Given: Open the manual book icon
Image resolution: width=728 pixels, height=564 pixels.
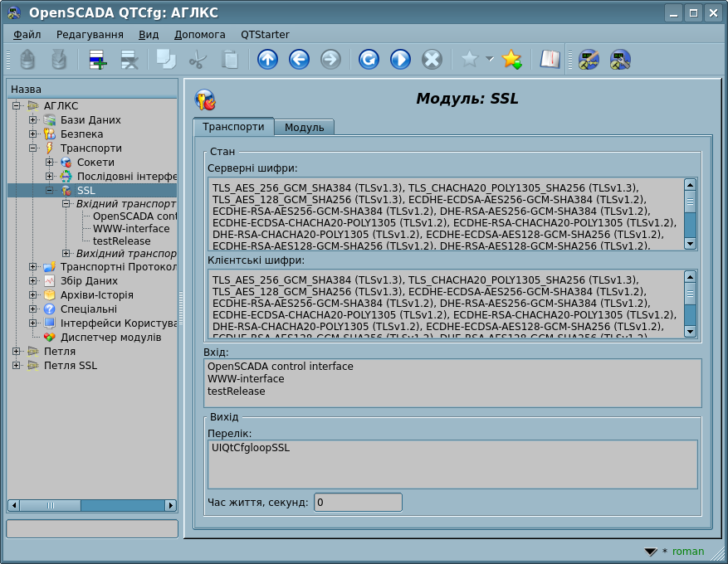Looking at the screenshot, I should tap(550, 59).
